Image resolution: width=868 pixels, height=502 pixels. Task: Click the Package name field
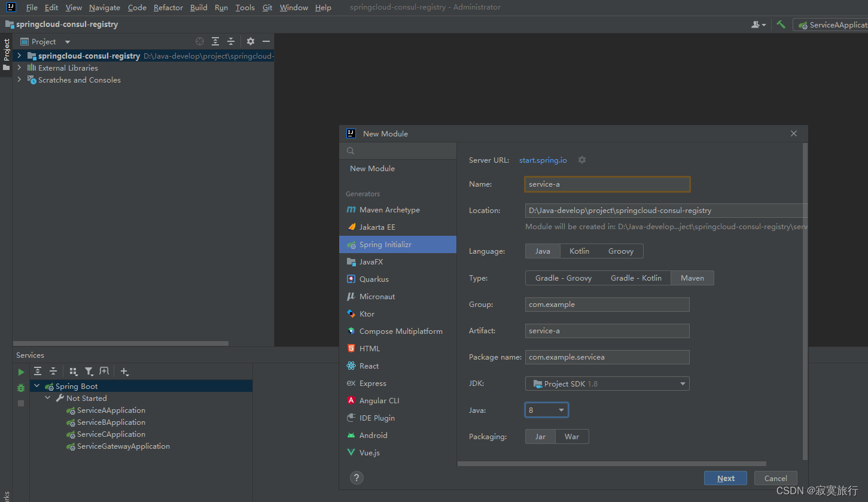coord(607,357)
